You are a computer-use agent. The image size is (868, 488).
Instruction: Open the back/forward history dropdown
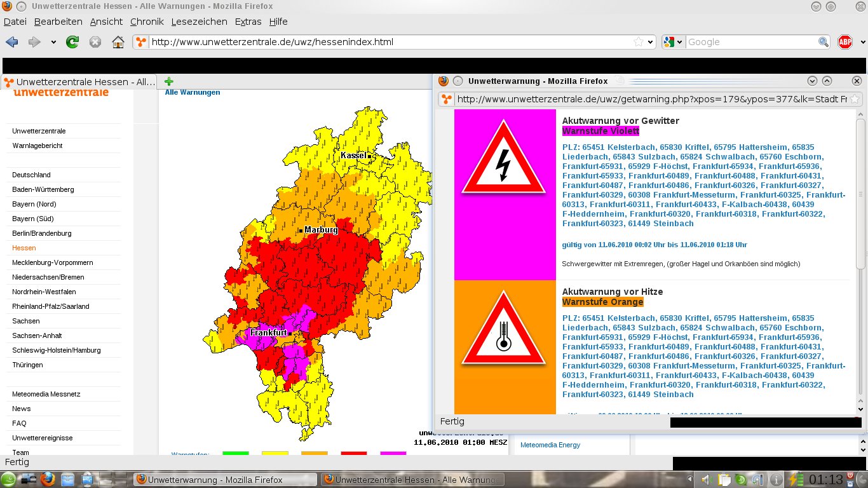click(x=53, y=43)
